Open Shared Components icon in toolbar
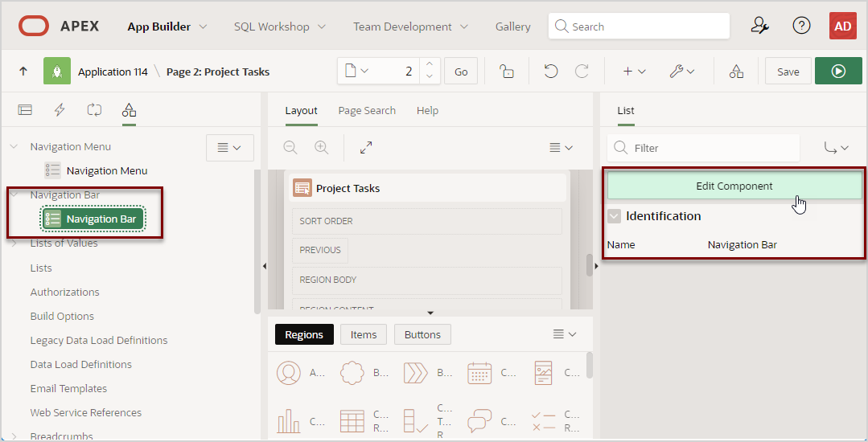 [736, 71]
